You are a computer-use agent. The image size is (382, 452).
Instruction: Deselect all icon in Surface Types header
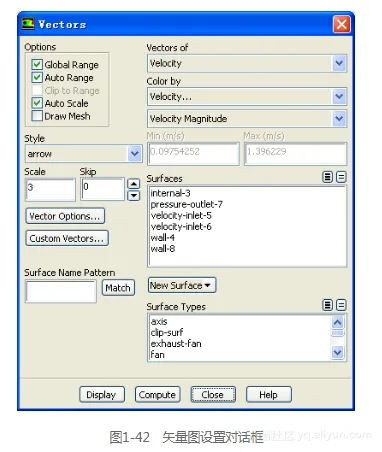[x=341, y=305]
